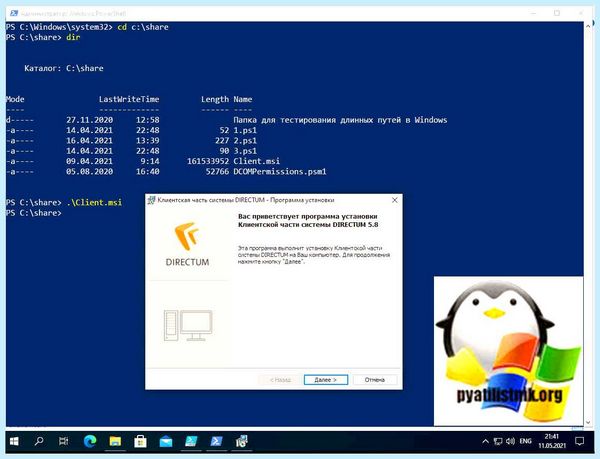
Task: Click the 3.ps1 file name
Action: 245,151
